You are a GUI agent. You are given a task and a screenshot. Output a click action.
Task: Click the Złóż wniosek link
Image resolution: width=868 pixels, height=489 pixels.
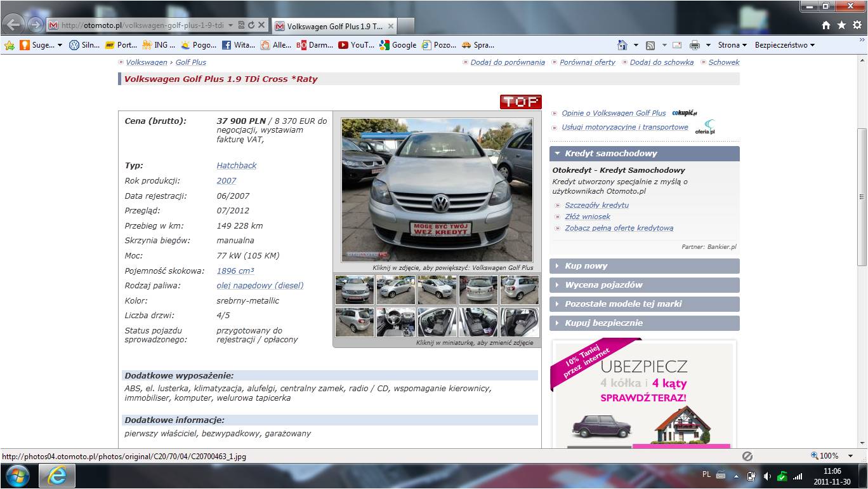pyautogui.click(x=588, y=217)
